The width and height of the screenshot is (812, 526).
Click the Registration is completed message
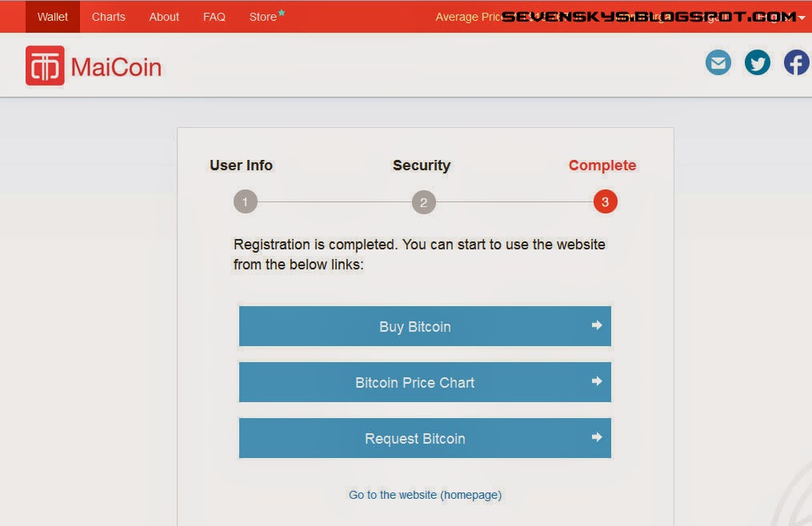click(x=419, y=254)
